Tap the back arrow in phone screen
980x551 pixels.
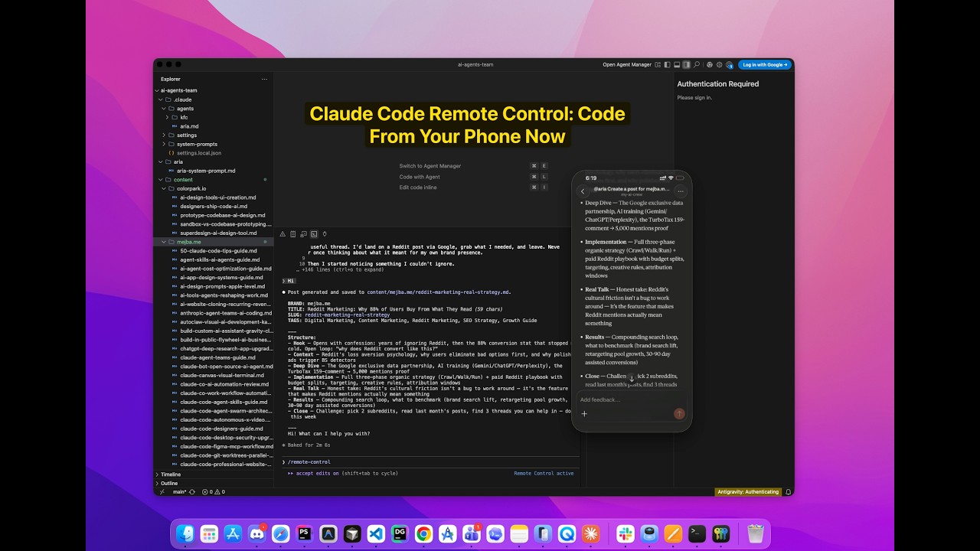[583, 191]
